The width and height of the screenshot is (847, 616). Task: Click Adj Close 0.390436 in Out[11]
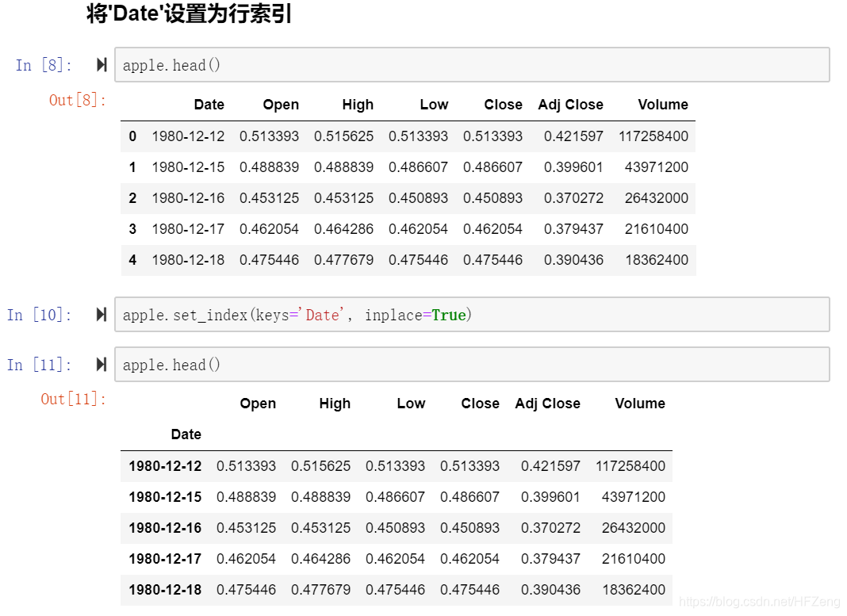(x=550, y=590)
